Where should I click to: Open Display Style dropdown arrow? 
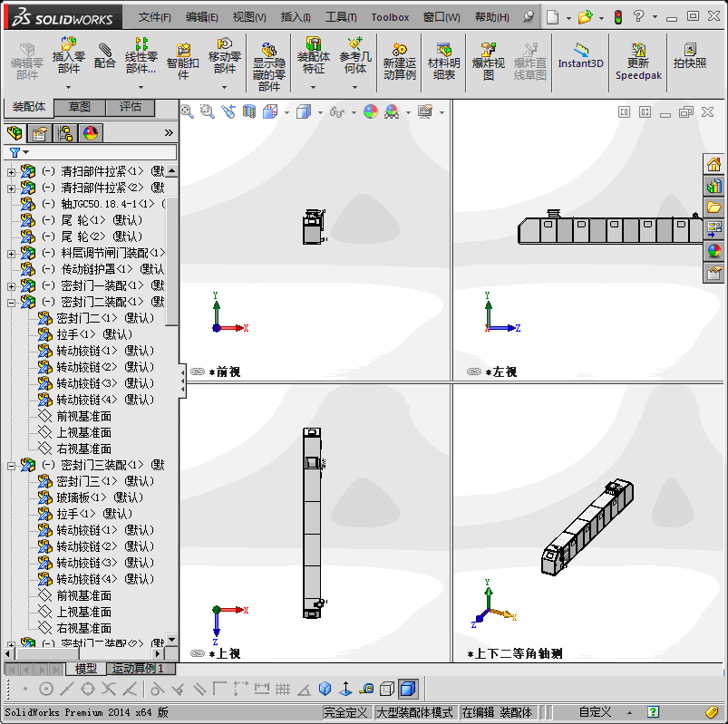(320, 112)
